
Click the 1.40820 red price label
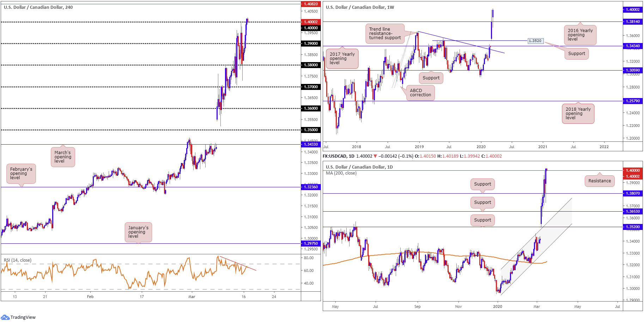pyautogui.click(x=311, y=4)
